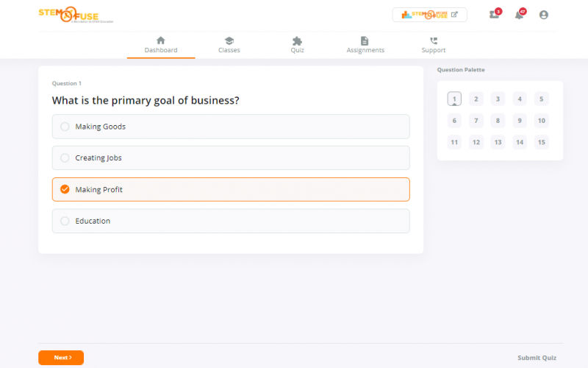The width and height of the screenshot is (588, 368).
Task: Select question 15 in Question Palette
Action: tap(541, 143)
